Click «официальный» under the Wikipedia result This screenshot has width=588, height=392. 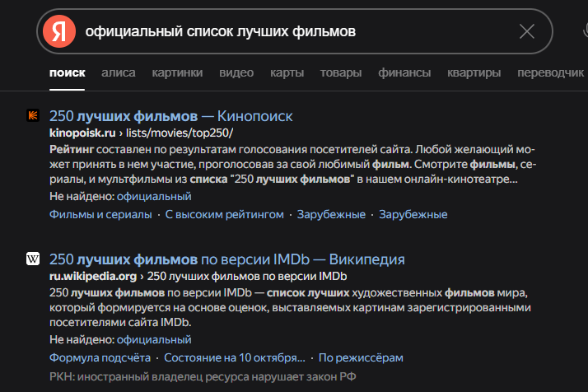pos(154,339)
